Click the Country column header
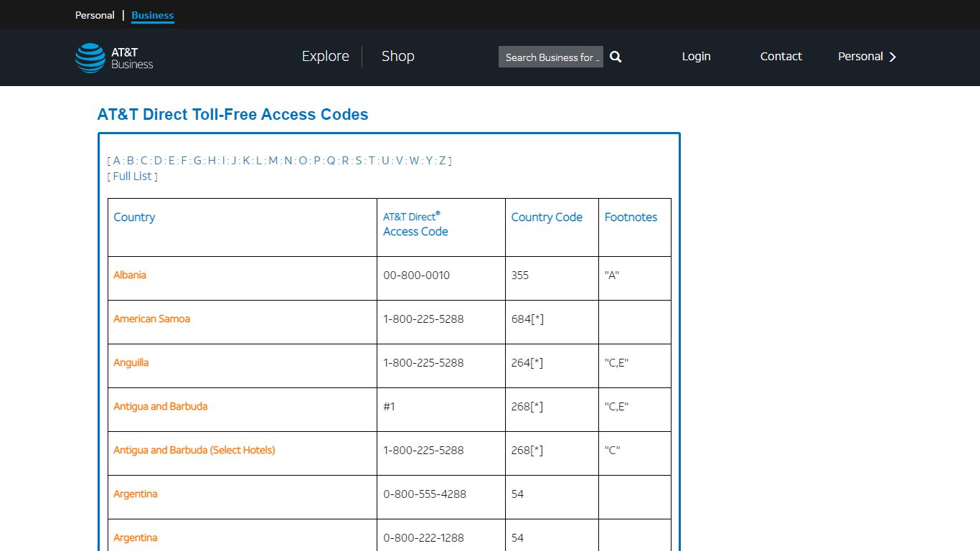 tap(134, 217)
